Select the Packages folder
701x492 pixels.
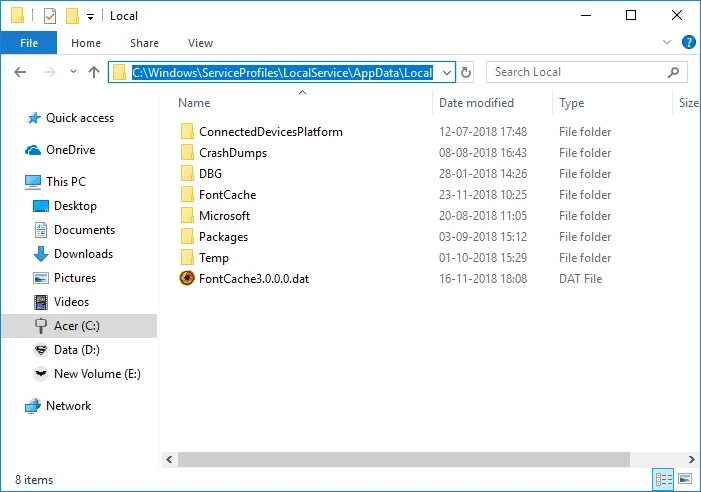tap(224, 237)
